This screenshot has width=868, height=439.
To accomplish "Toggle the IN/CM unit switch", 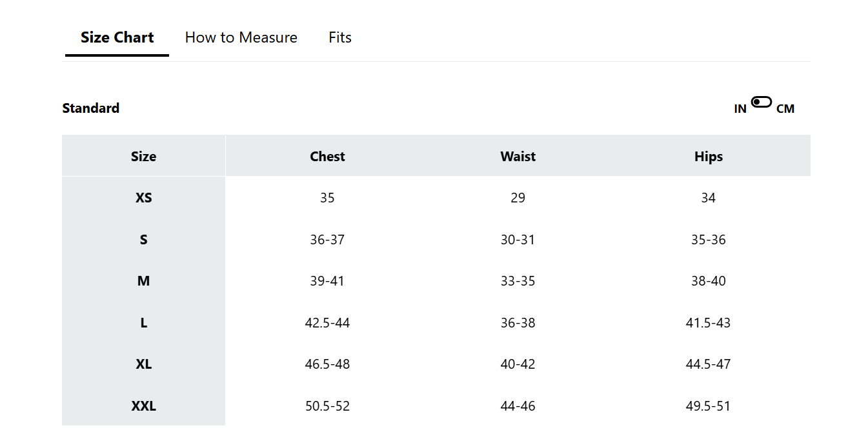I will tap(762, 102).
